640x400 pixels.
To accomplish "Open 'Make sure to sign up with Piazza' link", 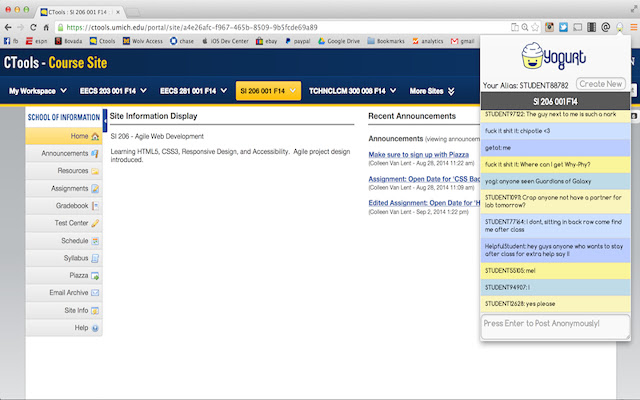I will (x=418, y=155).
